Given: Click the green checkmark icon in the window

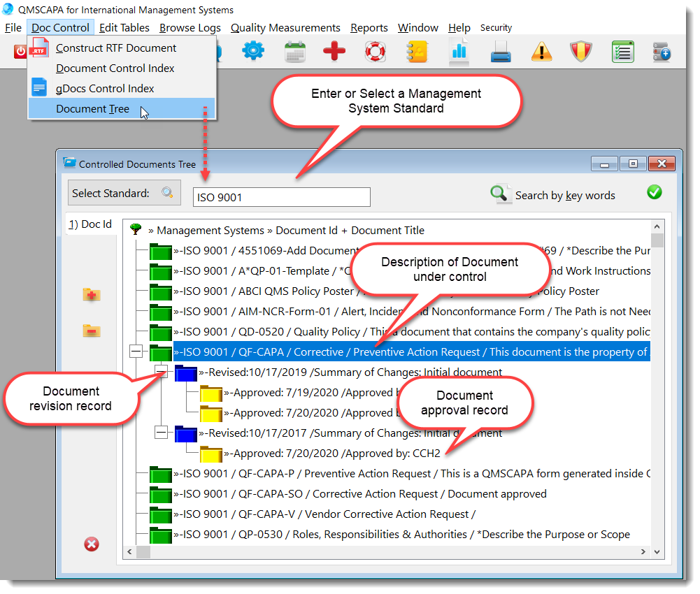Looking at the screenshot, I should click(655, 191).
